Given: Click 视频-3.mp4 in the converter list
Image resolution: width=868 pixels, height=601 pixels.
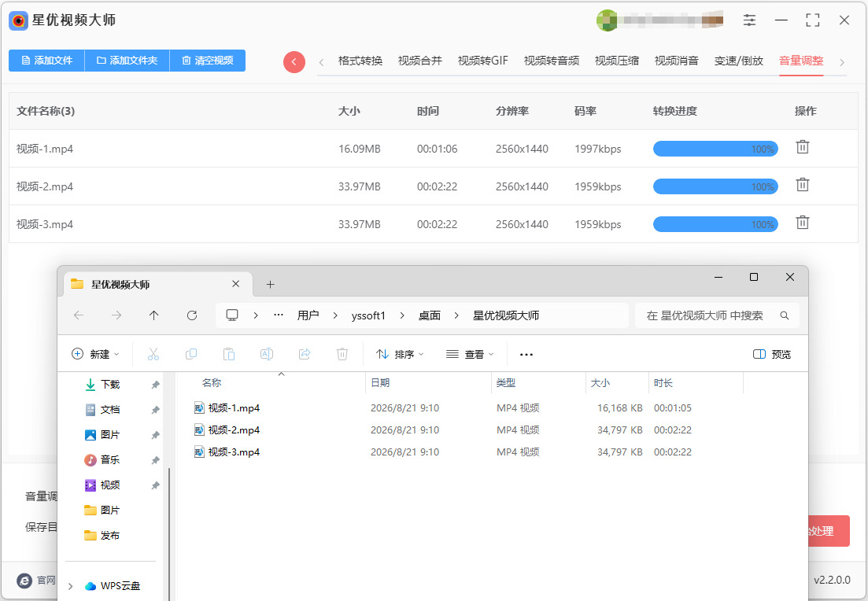Looking at the screenshot, I should coord(45,224).
